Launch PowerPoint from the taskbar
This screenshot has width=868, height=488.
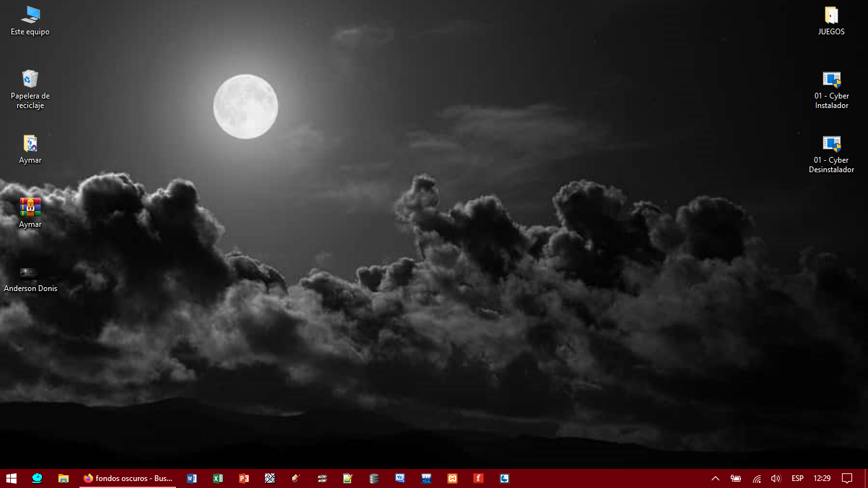(x=244, y=478)
